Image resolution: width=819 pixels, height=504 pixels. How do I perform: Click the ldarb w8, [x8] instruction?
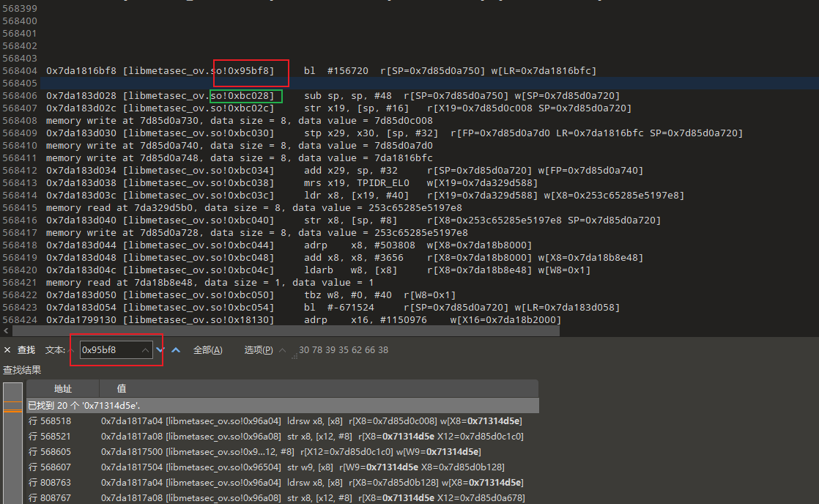pyautogui.click(x=350, y=270)
